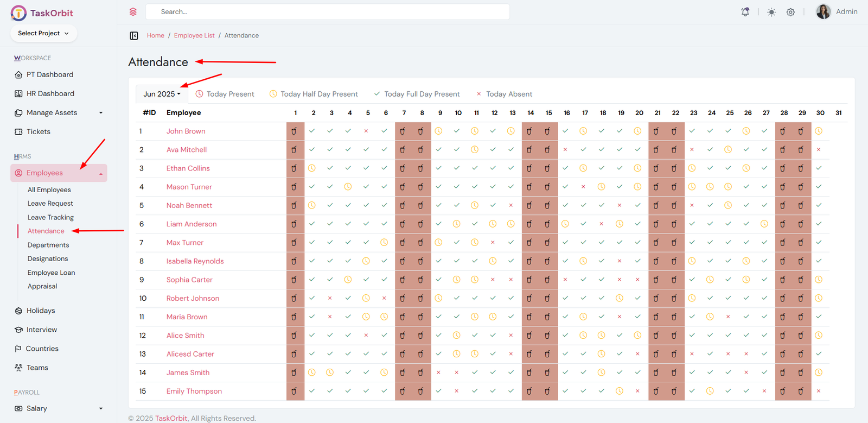Open the Select Project dropdown
The width and height of the screenshot is (868, 423).
pyautogui.click(x=43, y=33)
